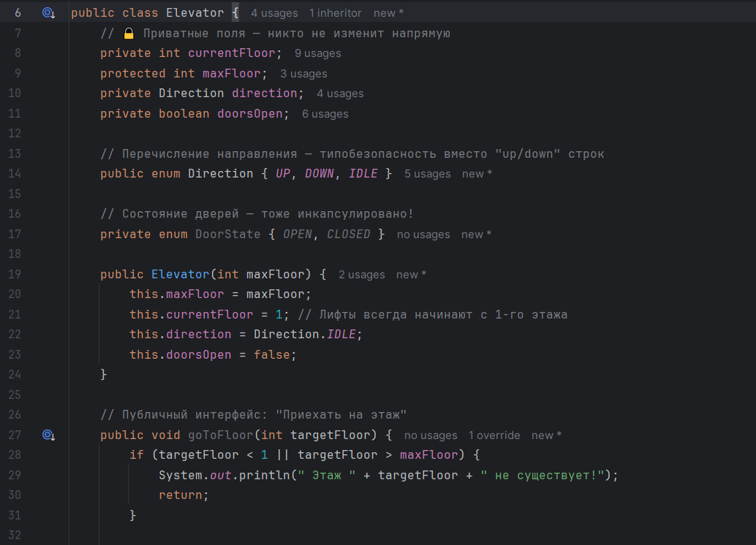Click the enum constant 'UP' in line 14
This screenshot has width=756, height=545.
point(282,173)
